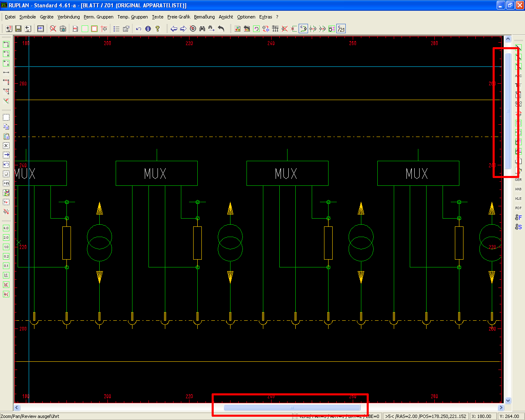Click the blue back arrow icon
This screenshot has height=420, width=525.
coord(174,29)
